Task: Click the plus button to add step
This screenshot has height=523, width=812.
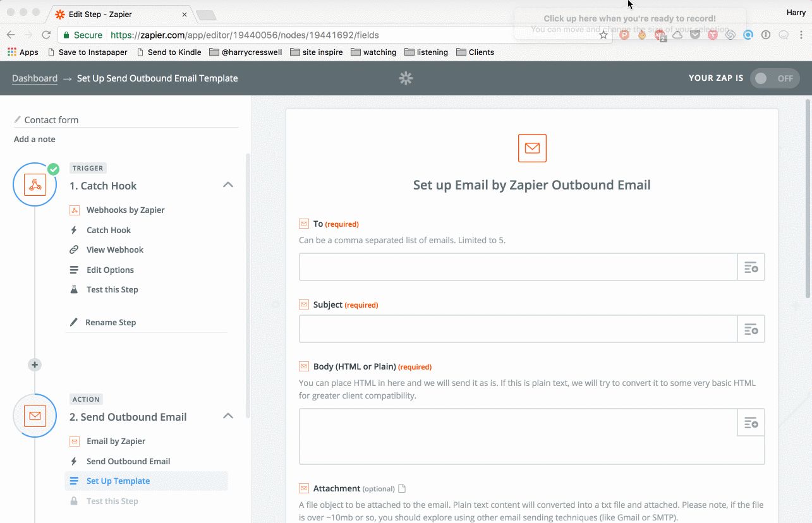Action: 35,364
